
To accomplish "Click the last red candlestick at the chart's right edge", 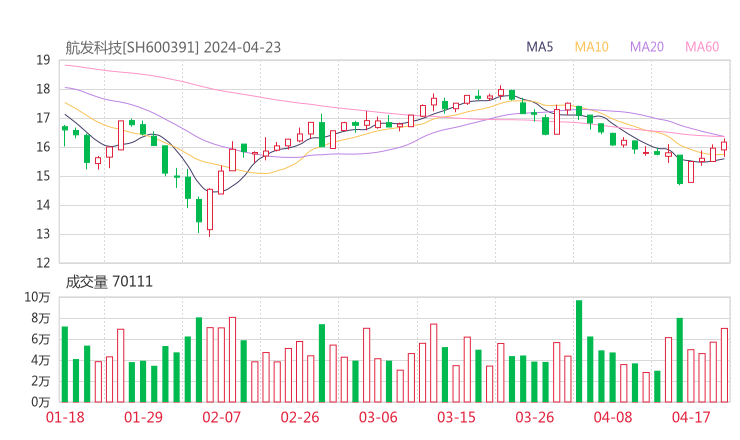I will click(724, 146).
